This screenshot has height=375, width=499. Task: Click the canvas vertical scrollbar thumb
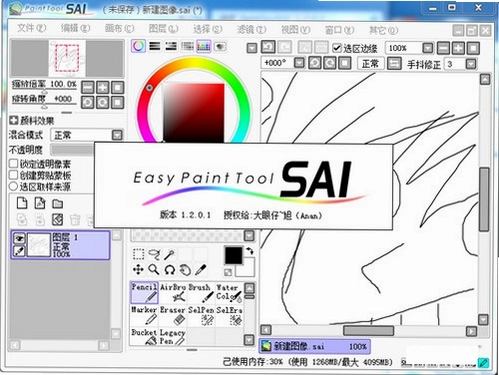[x=484, y=199]
